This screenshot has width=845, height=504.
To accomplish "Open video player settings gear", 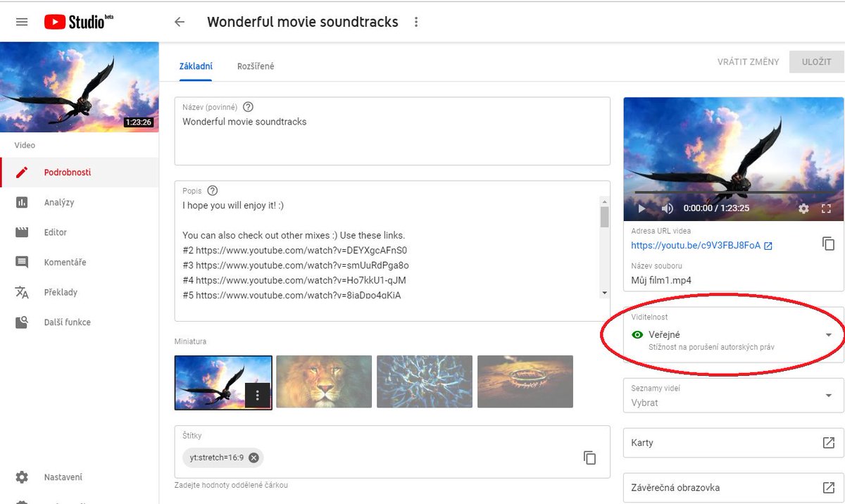I will [x=803, y=208].
